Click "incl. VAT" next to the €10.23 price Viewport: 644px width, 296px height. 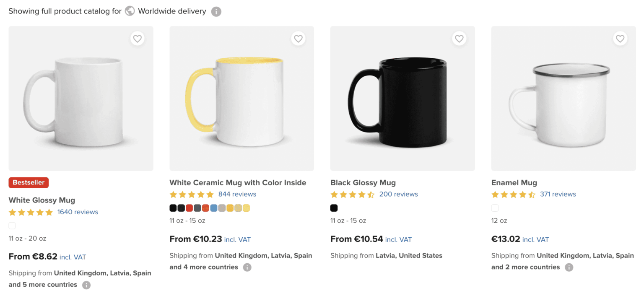coord(237,239)
